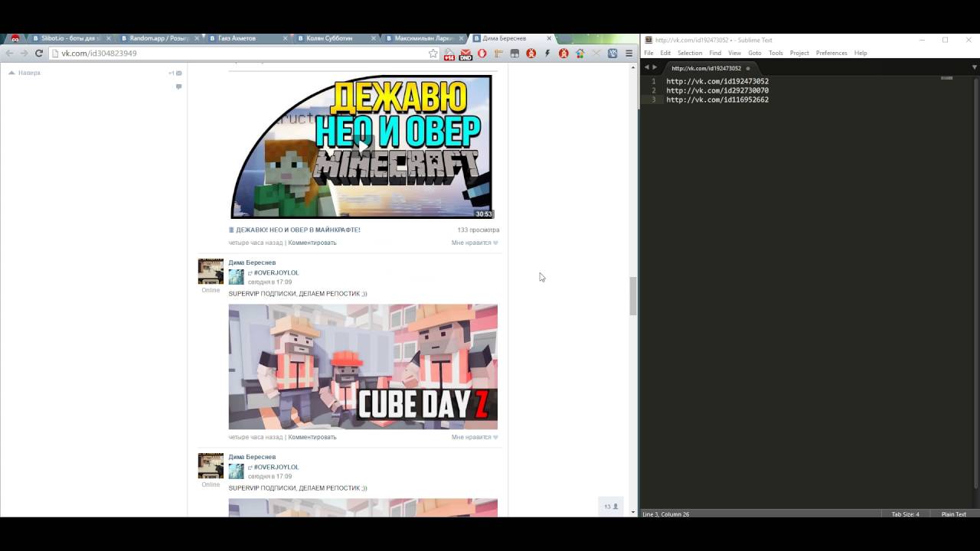
Task: Open the Selection menu in Sublime Text
Action: 690,53
